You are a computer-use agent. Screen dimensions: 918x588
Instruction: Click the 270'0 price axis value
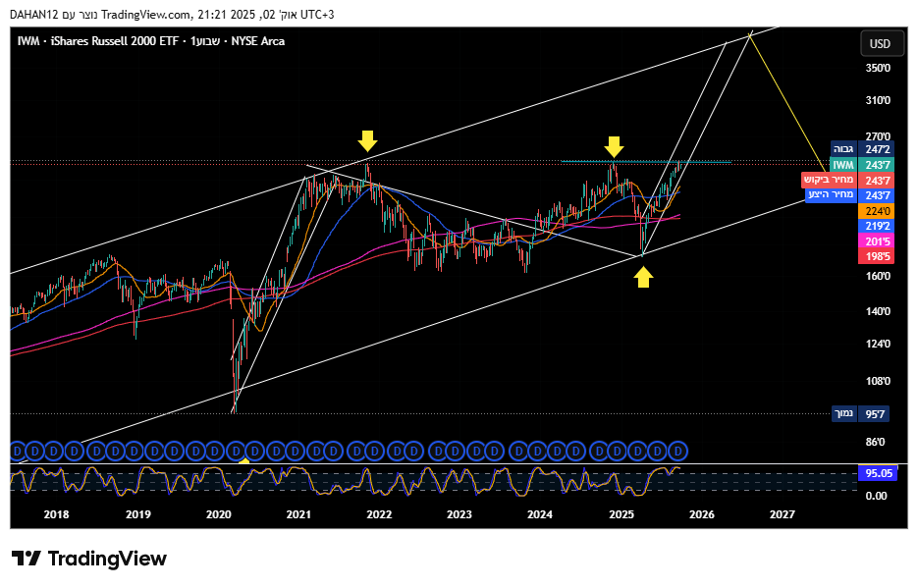(x=878, y=136)
